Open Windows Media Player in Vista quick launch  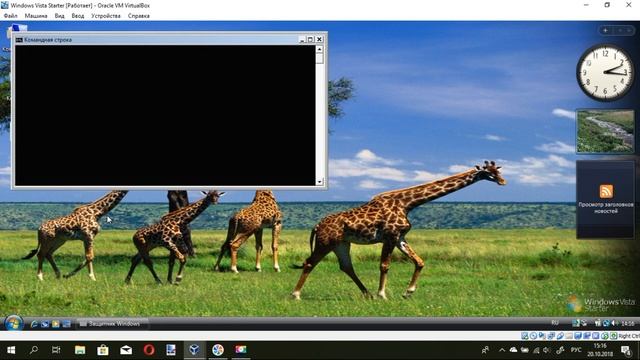pos(56,324)
